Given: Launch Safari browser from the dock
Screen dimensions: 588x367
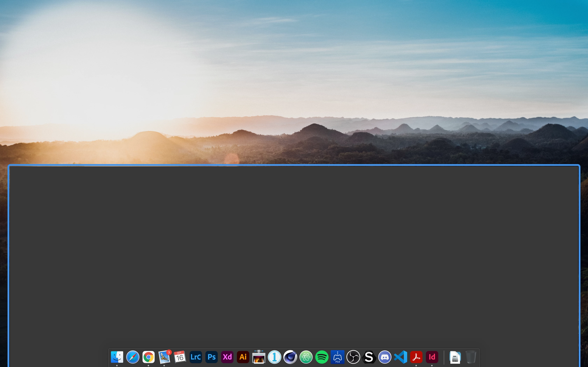Looking at the screenshot, I should 133,357.
